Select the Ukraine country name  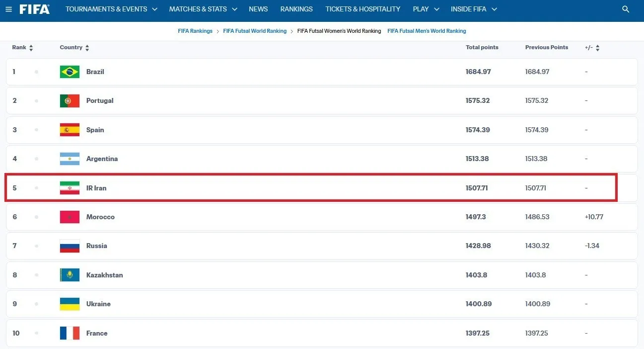pyautogui.click(x=98, y=304)
